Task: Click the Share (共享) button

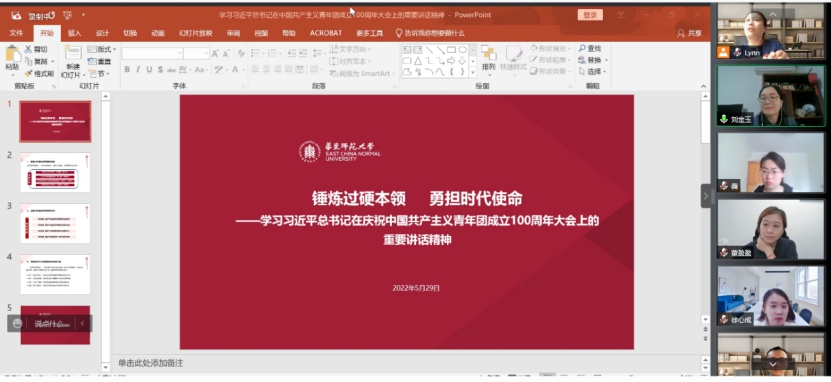Action: pyautogui.click(x=689, y=33)
